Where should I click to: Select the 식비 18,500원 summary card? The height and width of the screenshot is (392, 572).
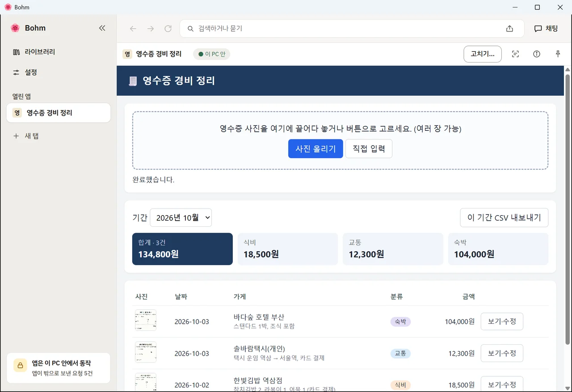pos(288,249)
